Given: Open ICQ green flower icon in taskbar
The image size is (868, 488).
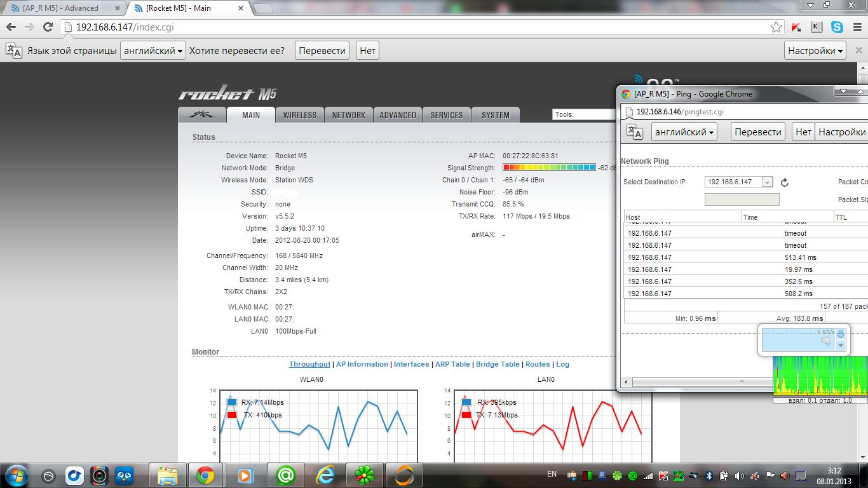Looking at the screenshot, I should pyautogui.click(x=365, y=475).
